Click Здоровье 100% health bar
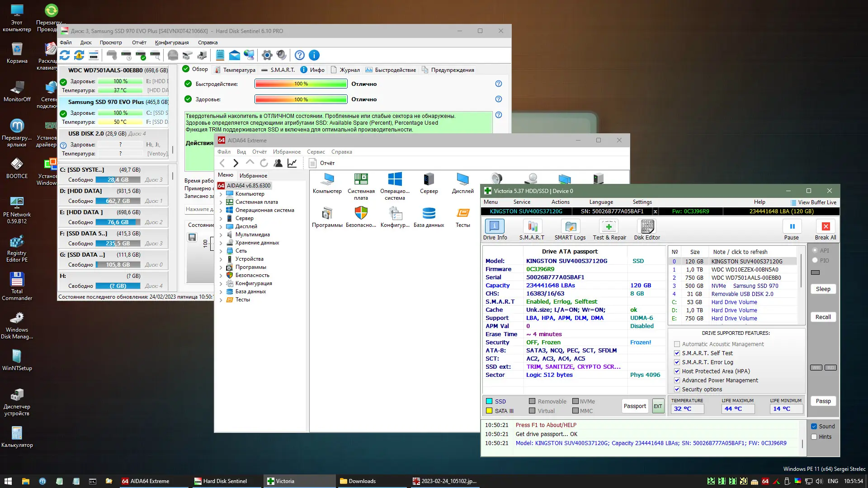Image resolution: width=868 pixels, height=488 pixels. pyautogui.click(x=301, y=99)
